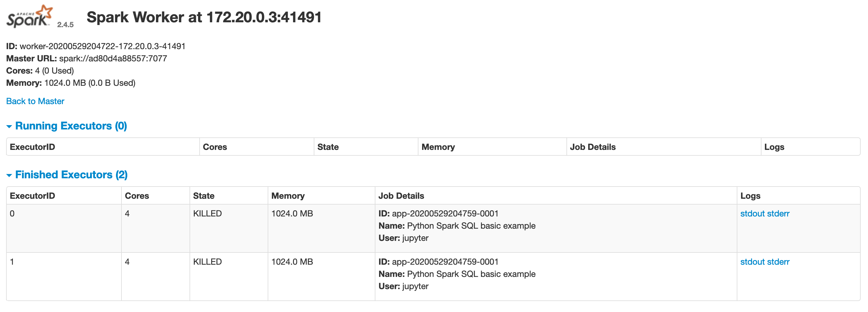Open stderr log for executor 0
This screenshot has height=312, width=868.
tap(778, 214)
